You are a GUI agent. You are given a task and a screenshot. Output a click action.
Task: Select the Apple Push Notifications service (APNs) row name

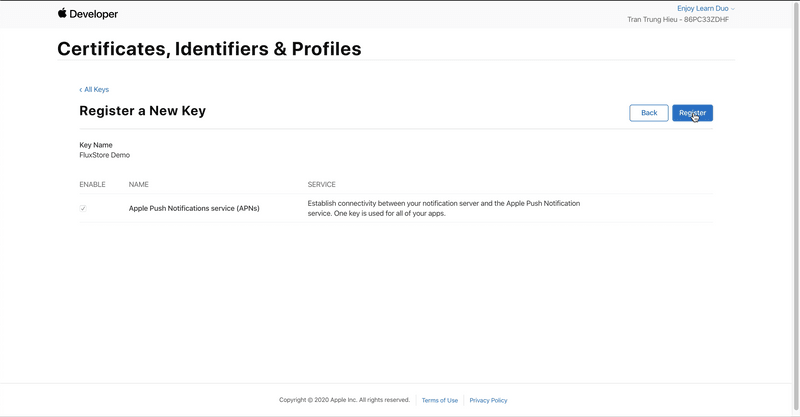194,208
